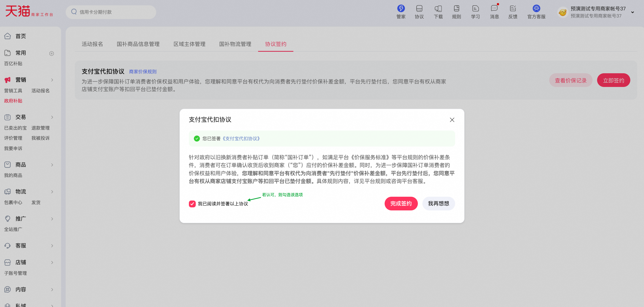Open 我要申诉 in the sidebar

[x=13, y=148]
